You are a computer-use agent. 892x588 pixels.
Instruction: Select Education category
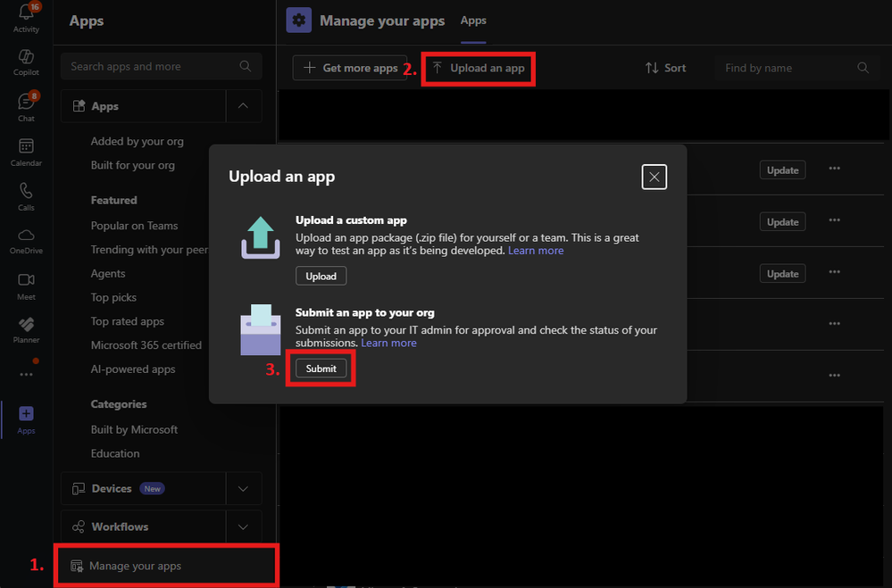pos(115,453)
